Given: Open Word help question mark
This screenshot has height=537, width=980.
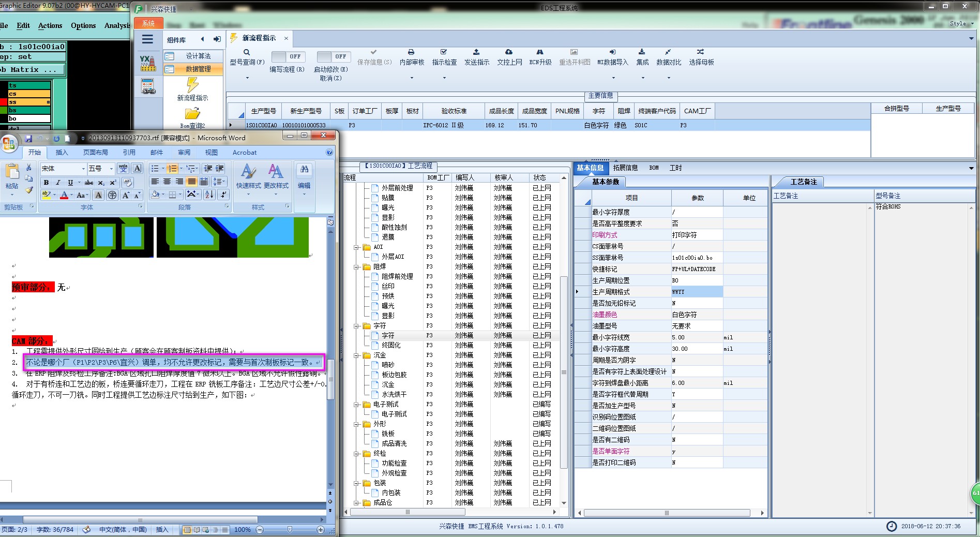Looking at the screenshot, I should (329, 153).
